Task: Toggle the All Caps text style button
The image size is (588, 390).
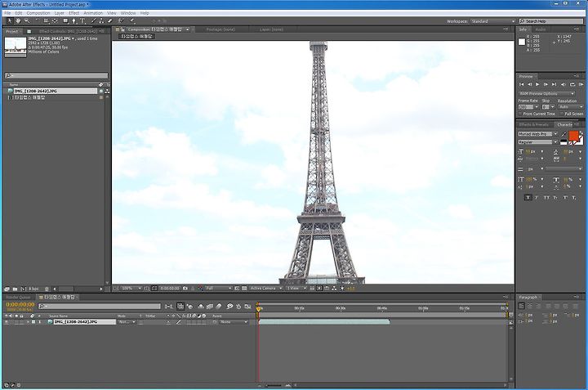Action: (x=546, y=197)
